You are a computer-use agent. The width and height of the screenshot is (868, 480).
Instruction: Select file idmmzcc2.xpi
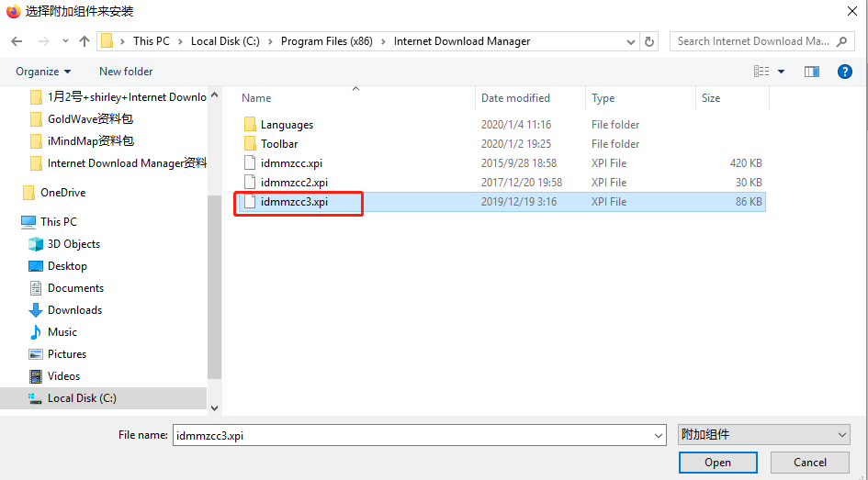point(294,183)
